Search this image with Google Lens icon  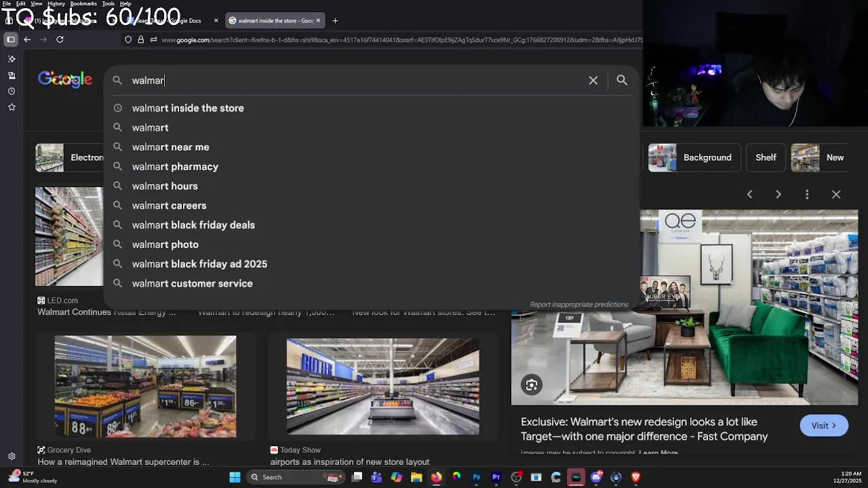pyautogui.click(x=532, y=385)
